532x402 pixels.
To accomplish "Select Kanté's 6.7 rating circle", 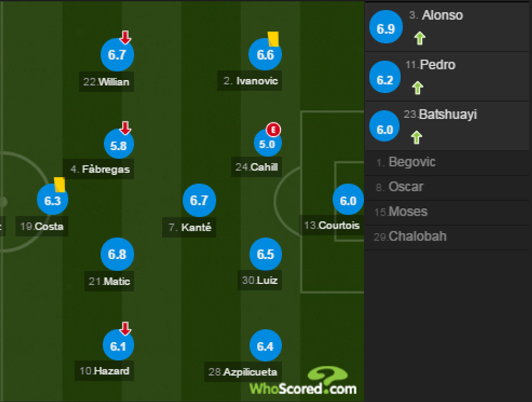I will tap(199, 201).
